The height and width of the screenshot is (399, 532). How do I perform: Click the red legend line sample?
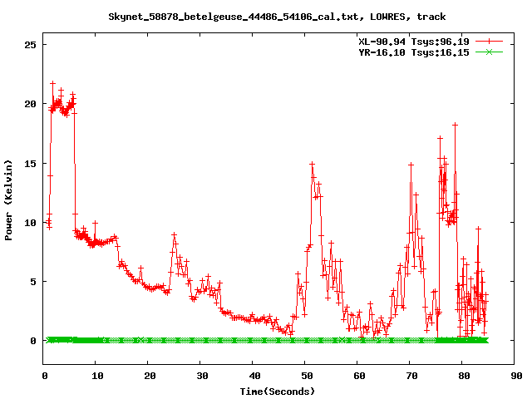[x=489, y=42]
